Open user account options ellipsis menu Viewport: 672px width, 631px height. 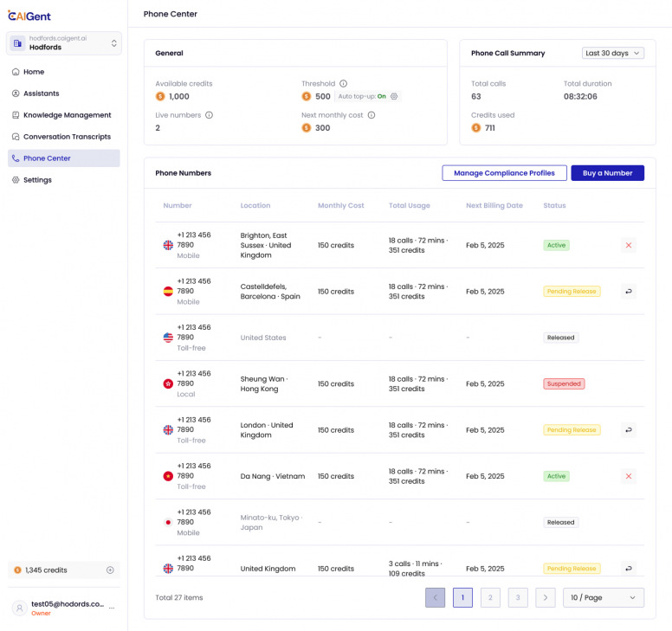tap(111, 608)
